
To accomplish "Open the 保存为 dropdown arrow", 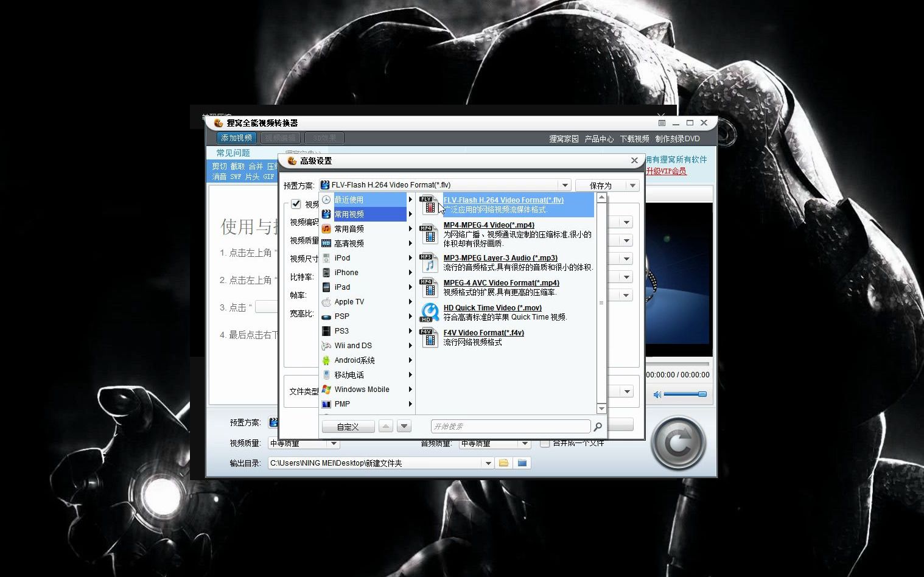I will (633, 186).
